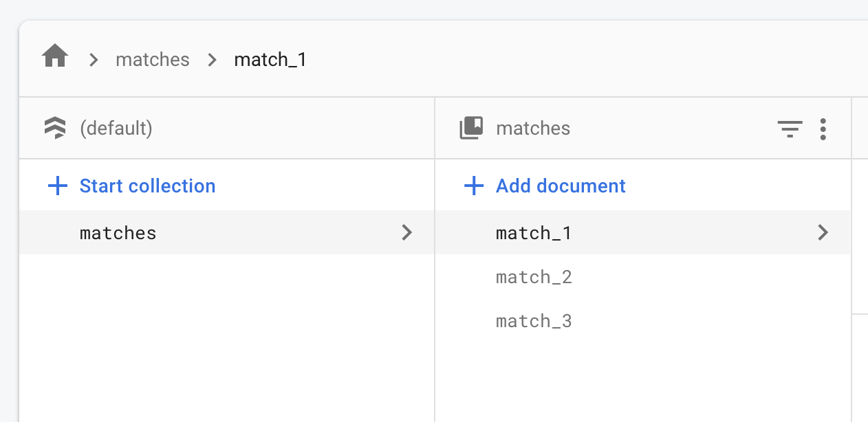Open the match_1 breadcrumb item
Screen dimensions: 868x422
270,60
